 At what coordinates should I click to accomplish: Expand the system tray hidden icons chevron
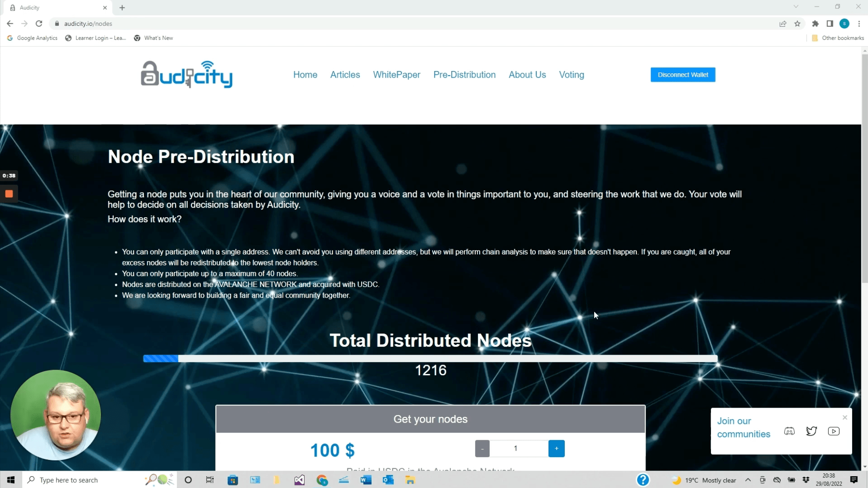(x=748, y=480)
